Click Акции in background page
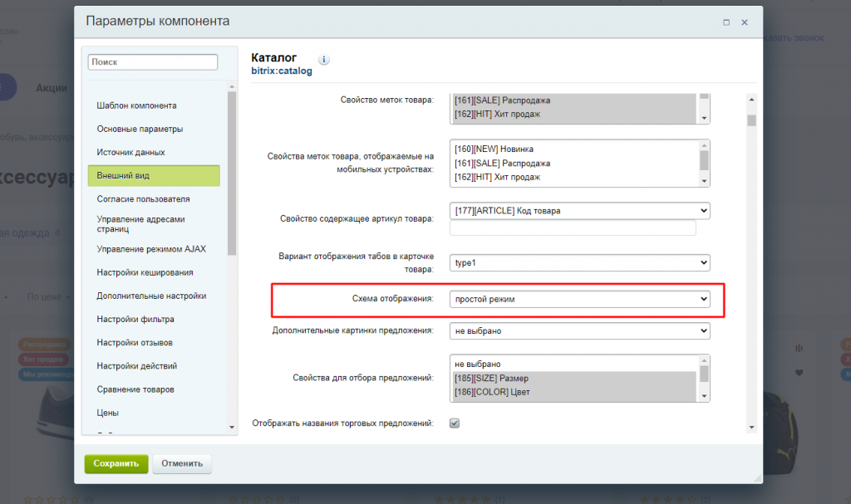This screenshot has width=851, height=504. coord(52,88)
